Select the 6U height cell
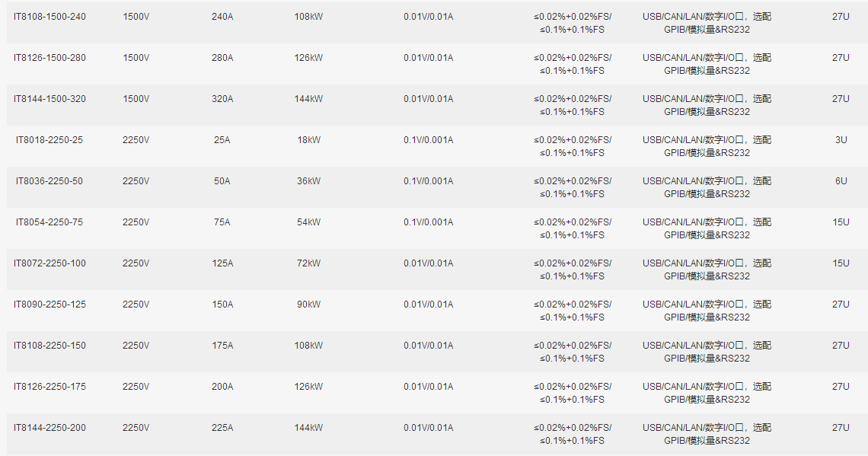Screen dimensions: 868x456 (x=841, y=181)
